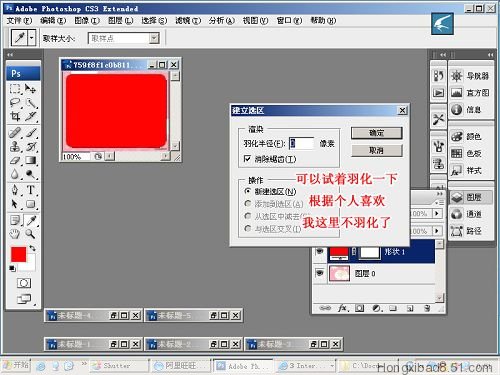Image resolution: width=500 pixels, height=375 pixels.
Task: Switch to the Shutter taskbar item
Action: coord(118,366)
